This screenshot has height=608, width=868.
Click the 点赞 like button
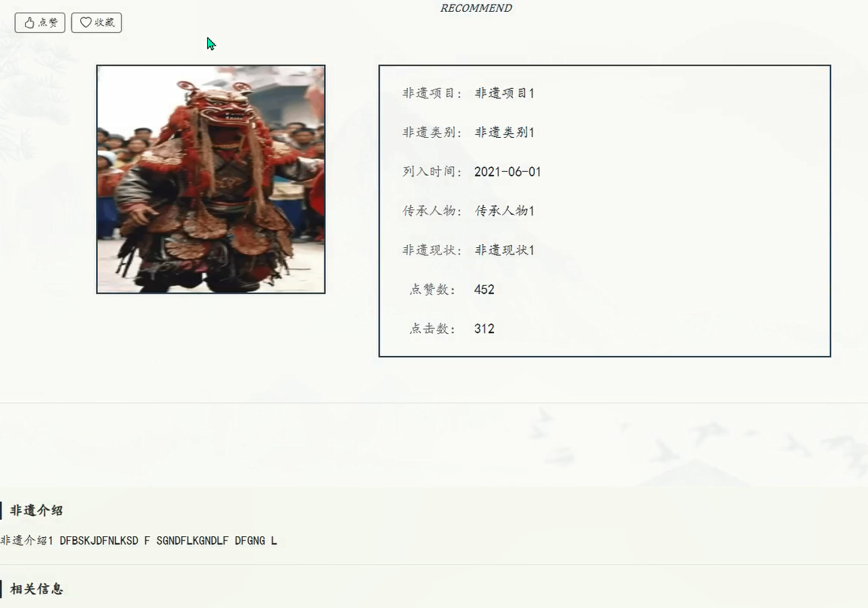tap(40, 23)
